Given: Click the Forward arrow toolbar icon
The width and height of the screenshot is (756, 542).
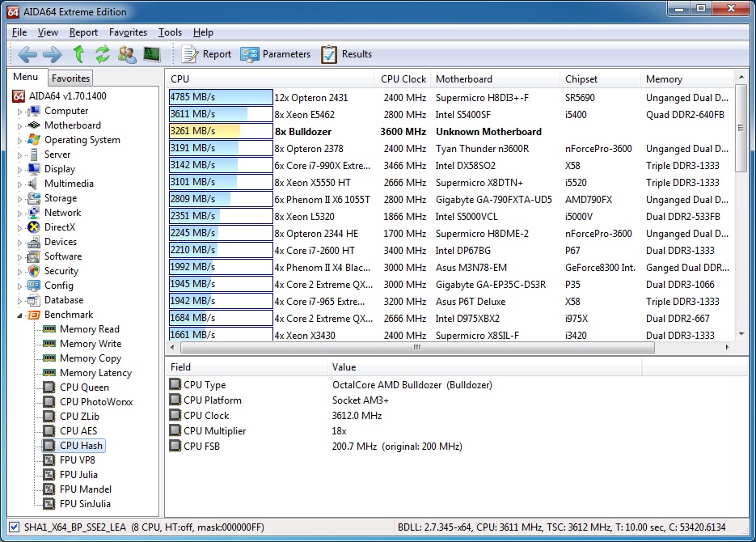Looking at the screenshot, I should point(53,54).
